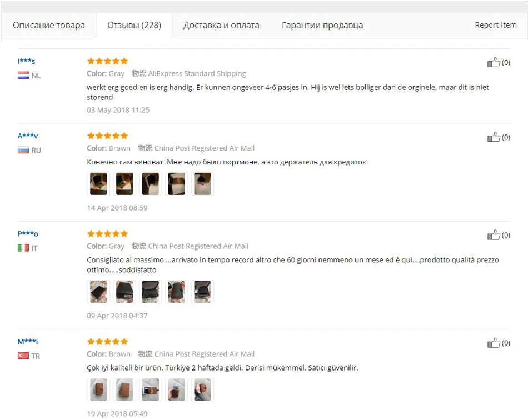The height and width of the screenshot is (420, 528).
Task: Open reviewer profile M***i
Action: [28, 342]
